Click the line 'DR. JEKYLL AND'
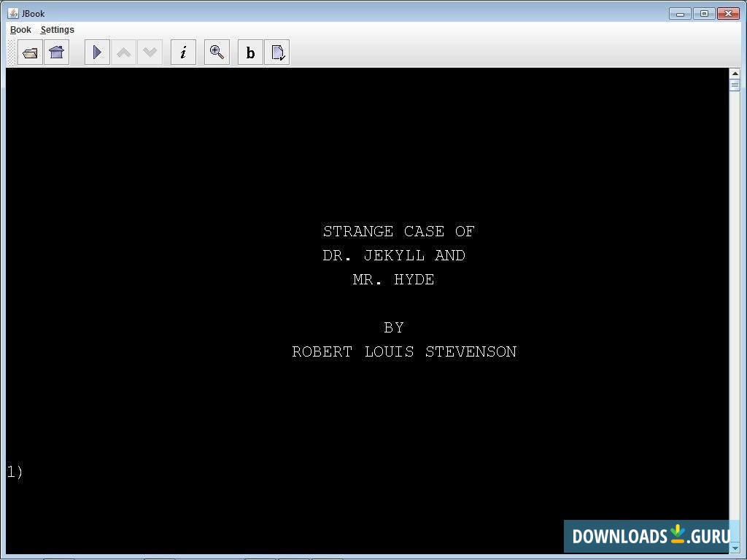 click(x=394, y=256)
